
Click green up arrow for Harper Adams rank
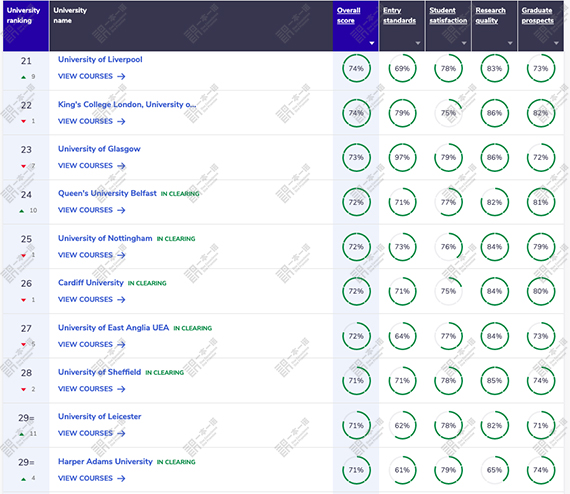click(23, 479)
